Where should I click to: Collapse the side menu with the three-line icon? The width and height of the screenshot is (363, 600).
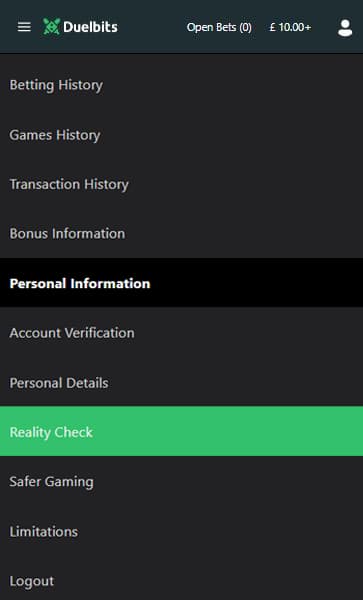click(x=24, y=27)
